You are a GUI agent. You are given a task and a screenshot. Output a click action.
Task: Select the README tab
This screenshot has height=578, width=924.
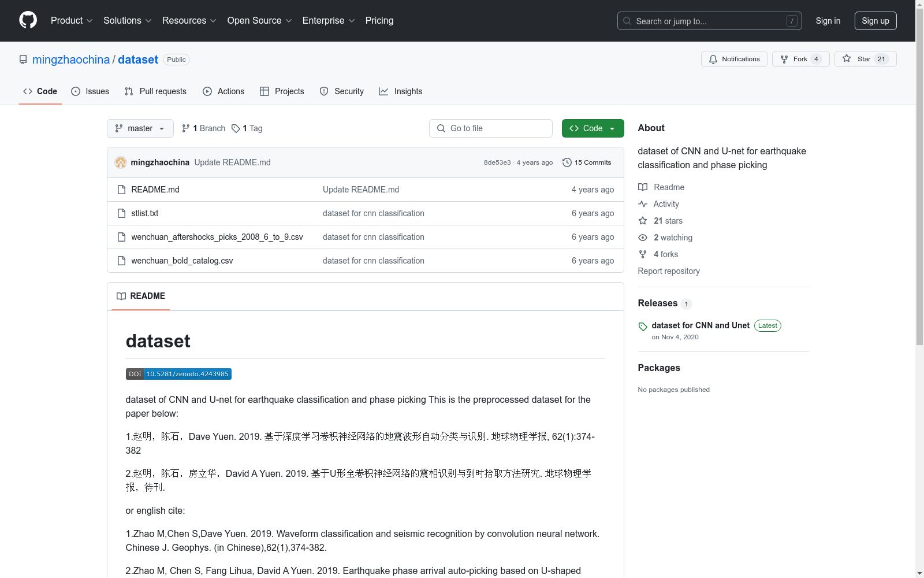[x=141, y=296]
